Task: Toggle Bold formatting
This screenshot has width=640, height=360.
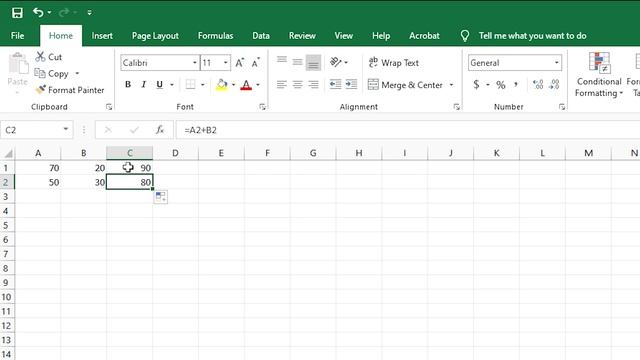Action: (128, 84)
